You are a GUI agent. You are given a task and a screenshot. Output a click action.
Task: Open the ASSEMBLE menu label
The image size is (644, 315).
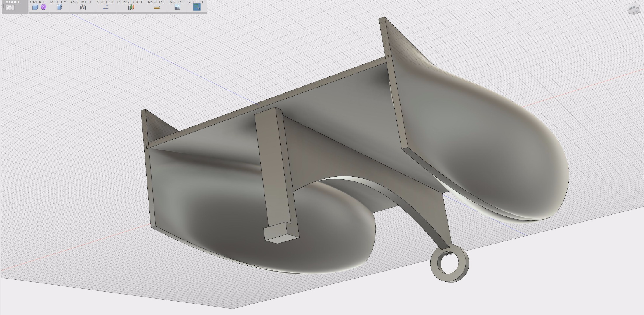tap(81, 2)
